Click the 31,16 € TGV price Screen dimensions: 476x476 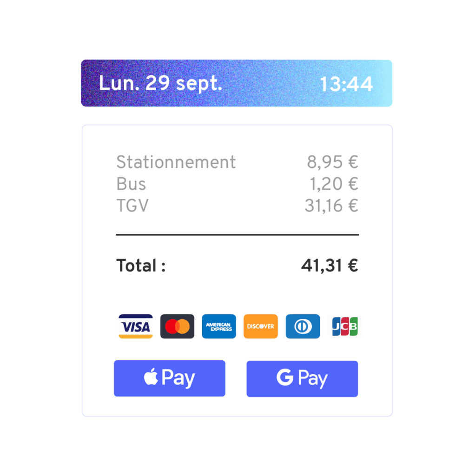pos(331,205)
